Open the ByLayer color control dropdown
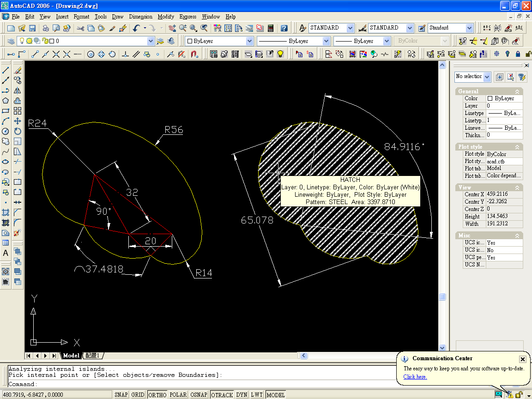The image size is (532, 399). coord(249,41)
